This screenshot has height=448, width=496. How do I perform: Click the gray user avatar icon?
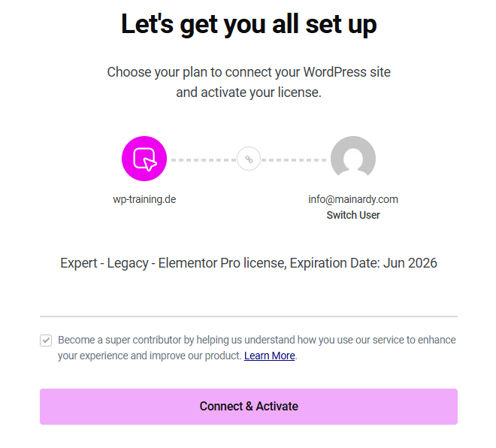pos(352,159)
